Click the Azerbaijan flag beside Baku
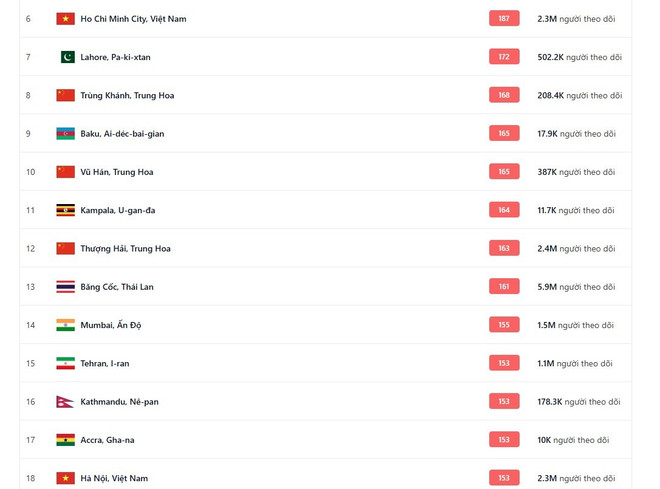 65,133
